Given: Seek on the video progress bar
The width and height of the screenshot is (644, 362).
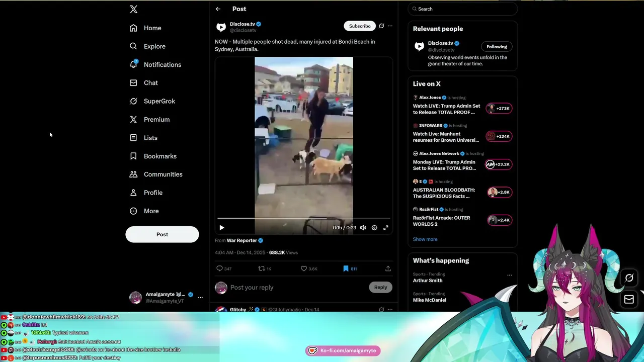Looking at the screenshot, I should pyautogui.click(x=303, y=218).
